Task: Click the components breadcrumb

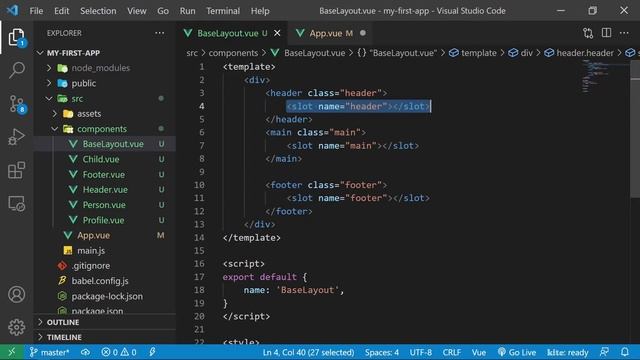Action: click(x=233, y=53)
